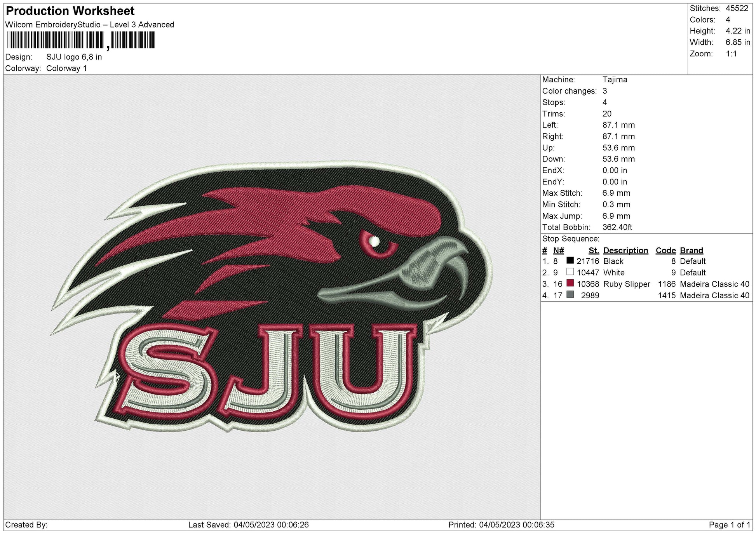Click the black color swatch in stop sequence
This screenshot has height=534, width=756.
[570, 261]
